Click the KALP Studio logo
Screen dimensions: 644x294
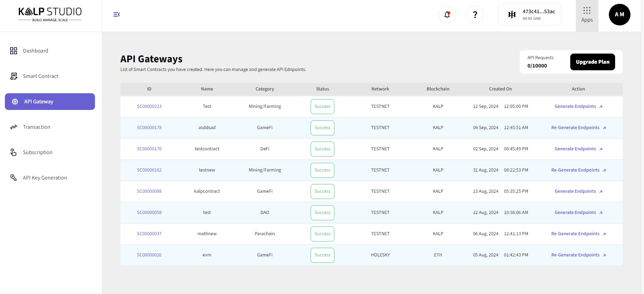tap(50, 14)
